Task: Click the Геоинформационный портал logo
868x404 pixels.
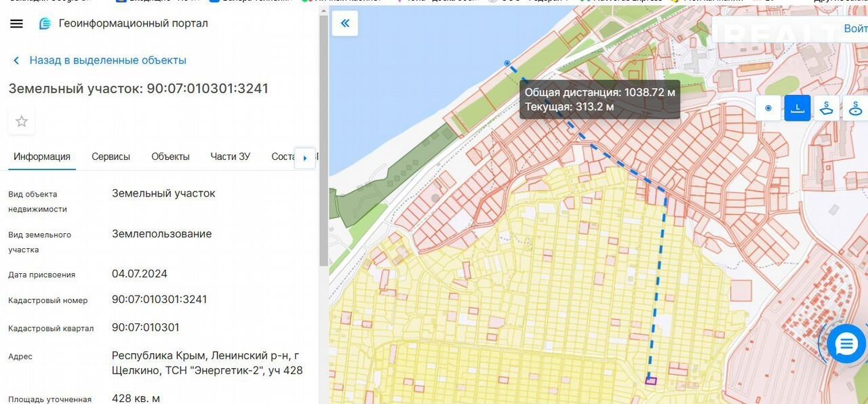Action: point(45,24)
